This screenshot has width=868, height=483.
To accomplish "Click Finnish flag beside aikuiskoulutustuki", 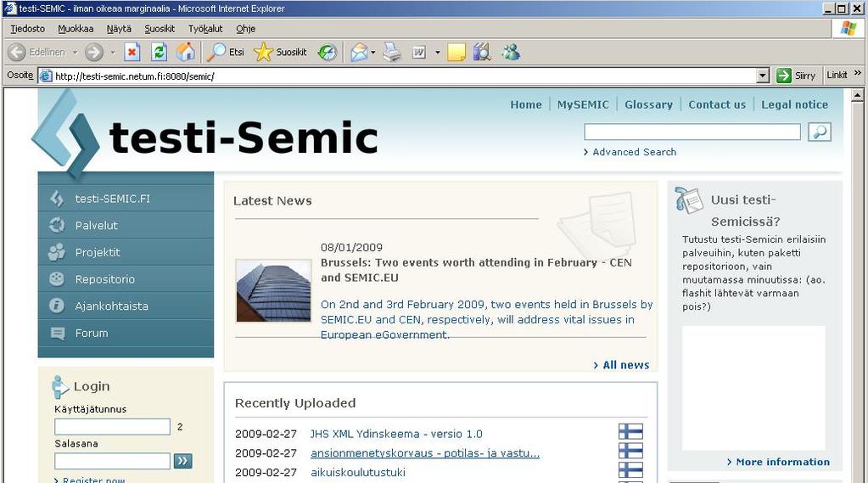I will (630, 470).
